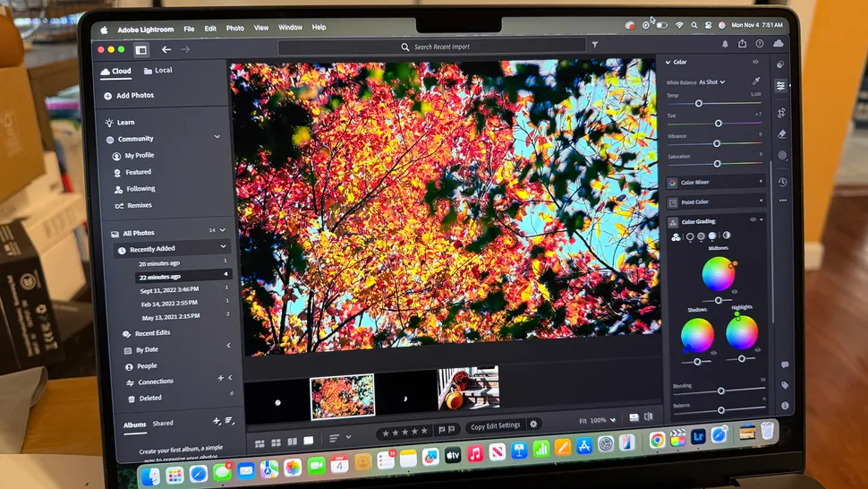
Task: Open the notifications bell
Action: pos(725,43)
